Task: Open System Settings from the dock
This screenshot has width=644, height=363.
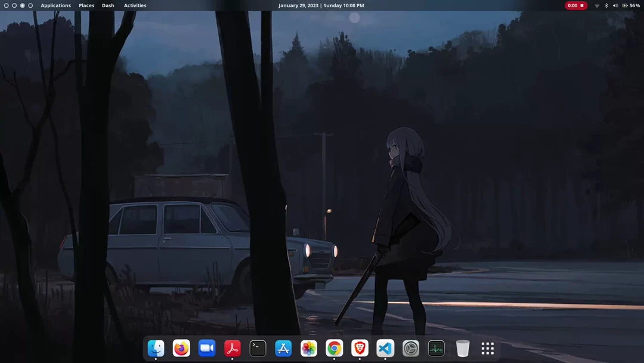Action: (410, 348)
